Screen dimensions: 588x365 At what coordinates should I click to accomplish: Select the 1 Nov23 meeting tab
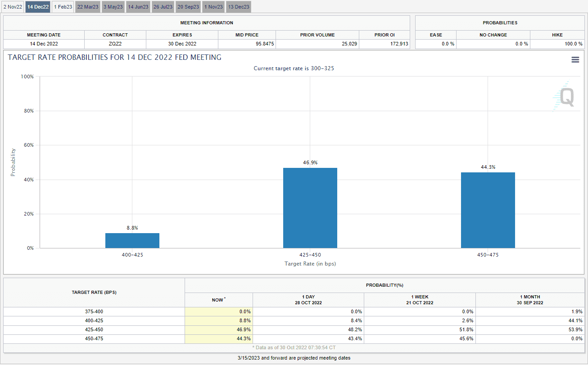tap(213, 7)
